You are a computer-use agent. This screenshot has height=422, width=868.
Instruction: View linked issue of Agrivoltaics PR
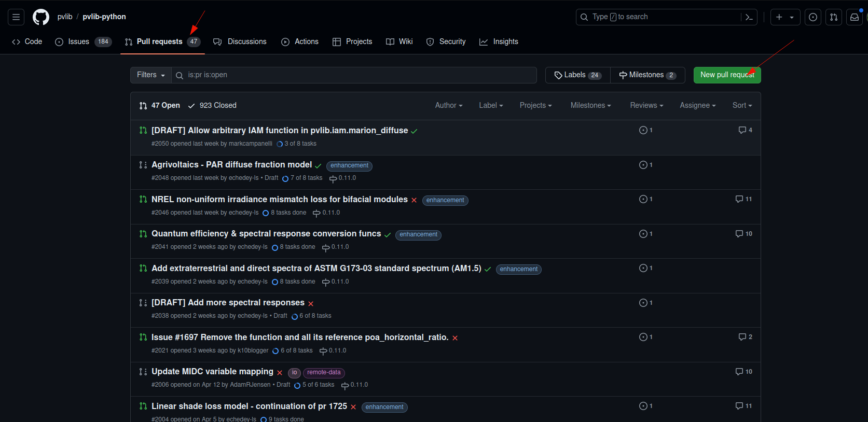pos(646,165)
